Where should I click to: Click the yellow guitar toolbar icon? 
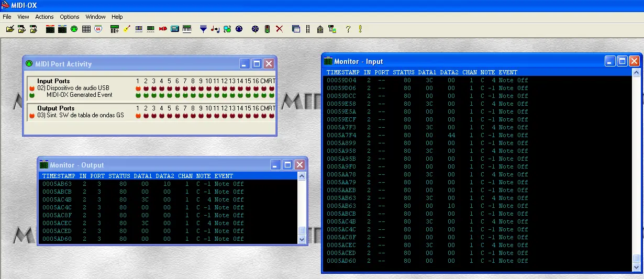pos(127,29)
